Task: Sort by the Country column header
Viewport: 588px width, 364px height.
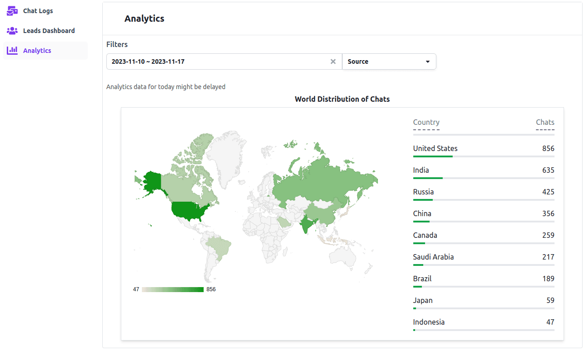Action: (426, 123)
